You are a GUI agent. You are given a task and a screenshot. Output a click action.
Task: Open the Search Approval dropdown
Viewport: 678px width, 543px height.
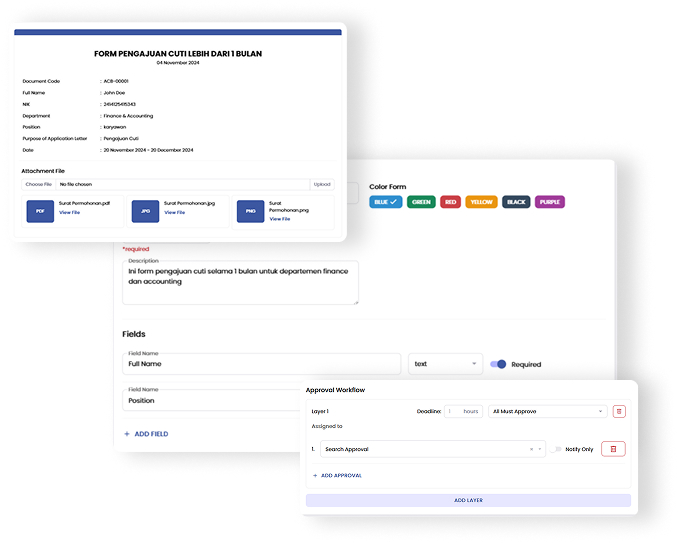(430, 450)
